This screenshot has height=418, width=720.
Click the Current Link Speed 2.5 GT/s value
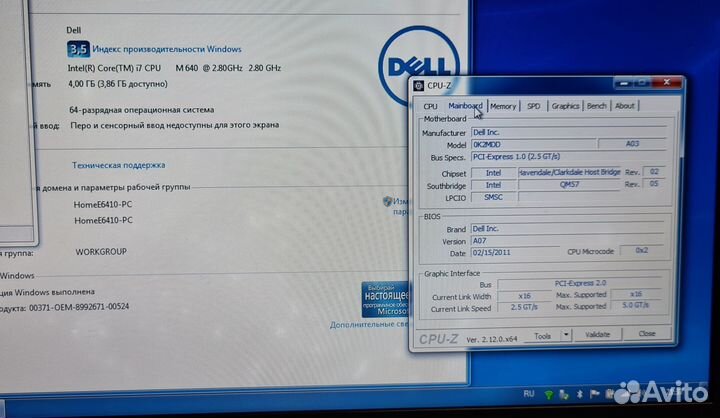524,307
